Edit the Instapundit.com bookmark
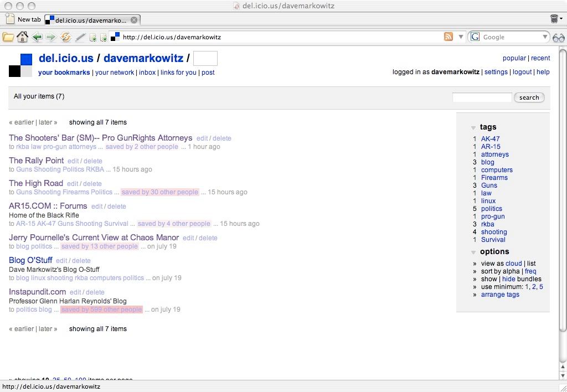567x392 pixels. point(75,292)
